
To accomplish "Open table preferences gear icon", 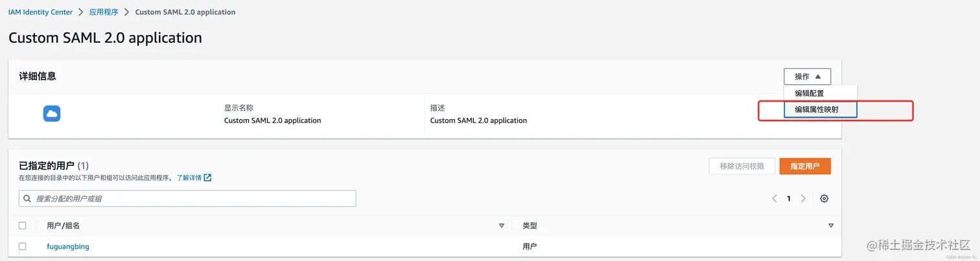I will 824,199.
